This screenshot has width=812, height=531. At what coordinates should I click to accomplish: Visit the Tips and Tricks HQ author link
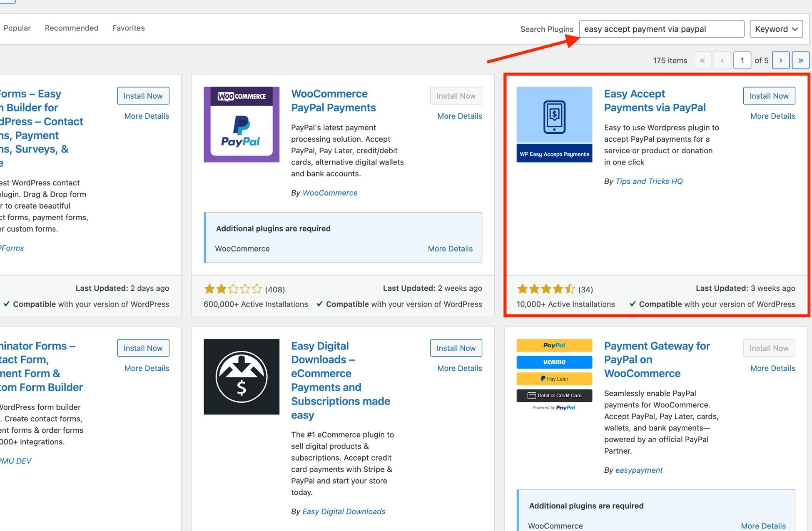point(649,181)
